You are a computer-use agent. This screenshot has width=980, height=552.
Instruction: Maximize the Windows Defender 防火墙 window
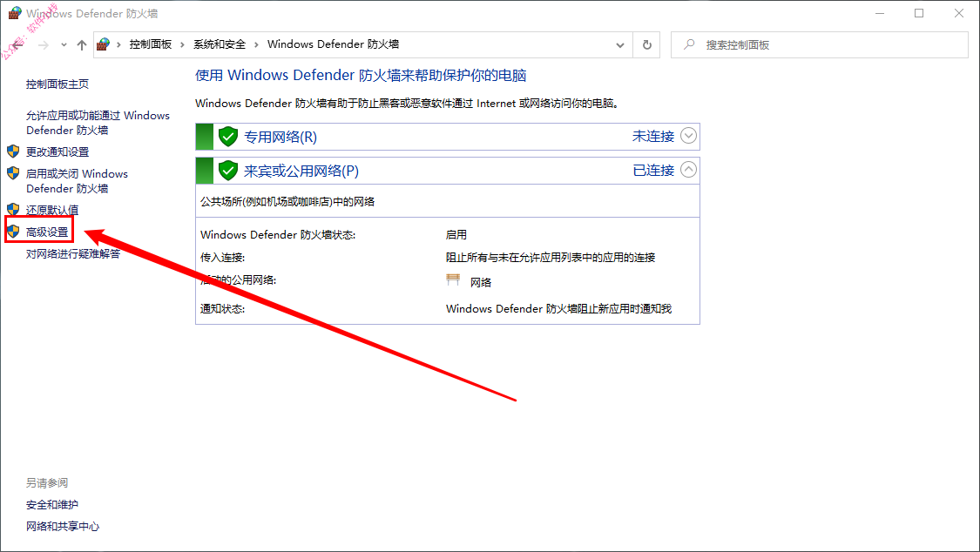coord(919,13)
